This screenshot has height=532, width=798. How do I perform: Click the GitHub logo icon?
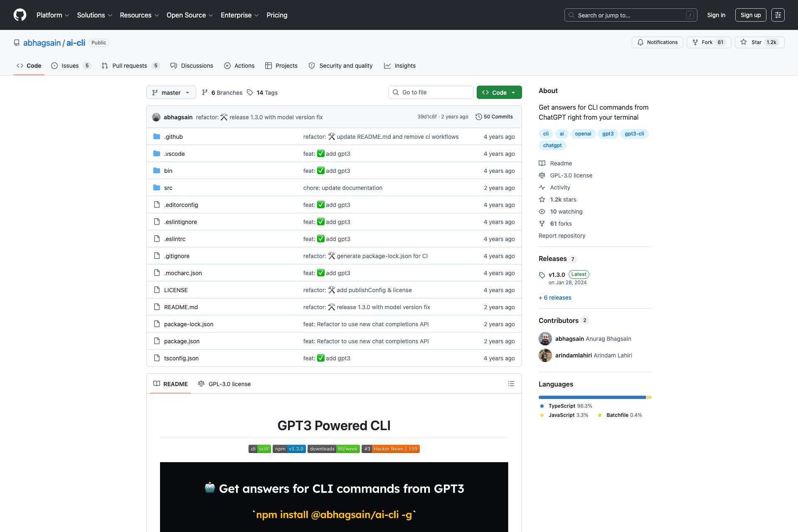point(20,15)
